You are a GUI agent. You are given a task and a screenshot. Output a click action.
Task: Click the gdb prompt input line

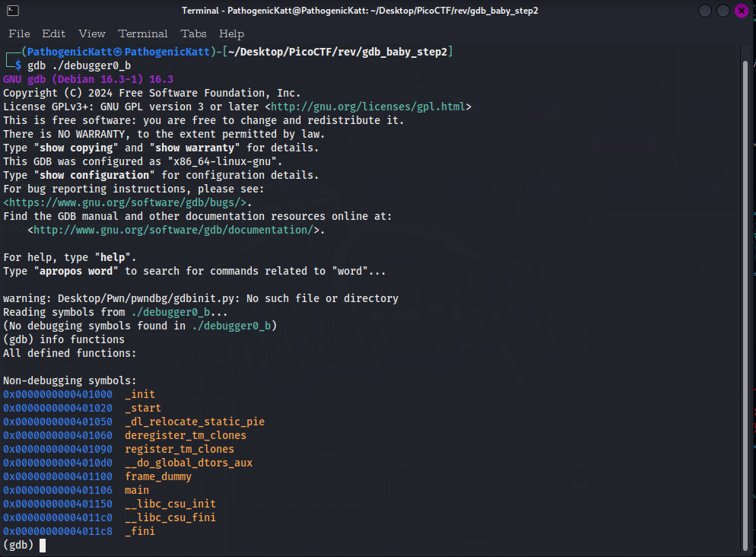[42, 545]
